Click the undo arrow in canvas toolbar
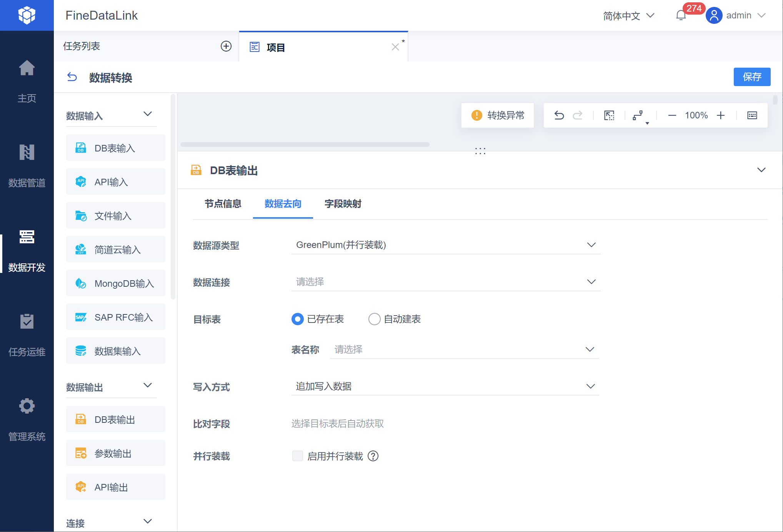Viewport: 783px width, 532px height. 559,115
